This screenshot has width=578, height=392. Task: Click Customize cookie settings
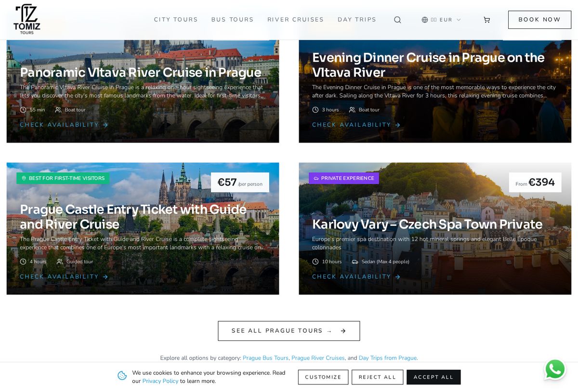pyautogui.click(x=323, y=377)
